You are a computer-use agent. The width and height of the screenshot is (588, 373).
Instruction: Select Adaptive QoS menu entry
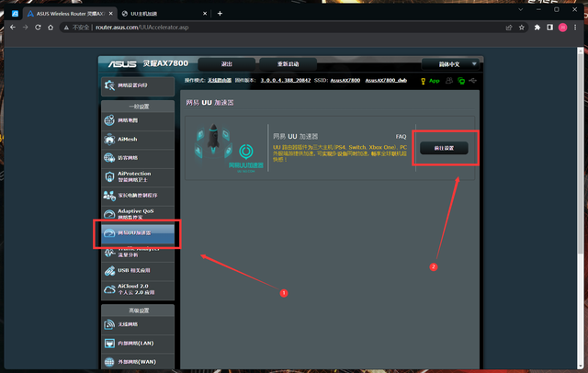[138, 214]
